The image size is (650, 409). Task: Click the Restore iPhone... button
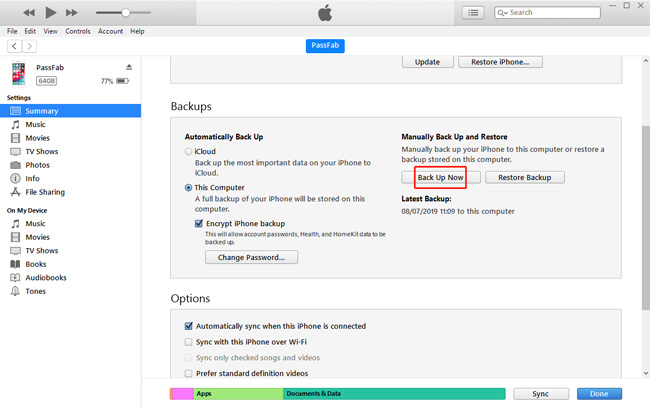click(500, 62)
